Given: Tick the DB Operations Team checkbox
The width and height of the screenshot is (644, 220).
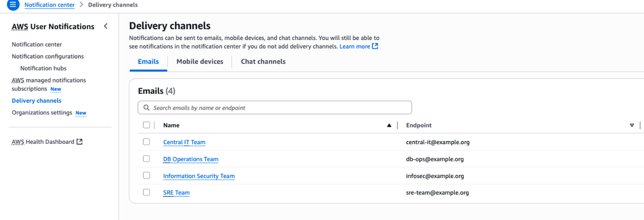Looking at the screenshot, I should pos(146,159).
